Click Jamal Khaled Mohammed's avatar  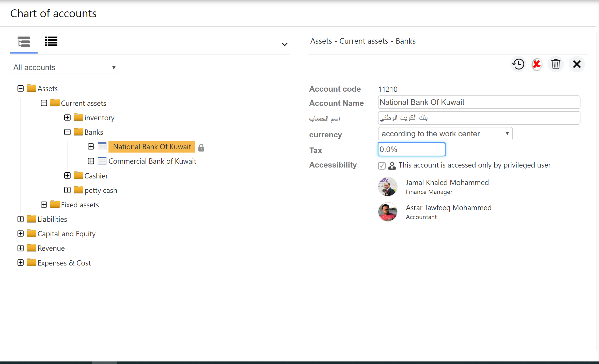(388, 187)
